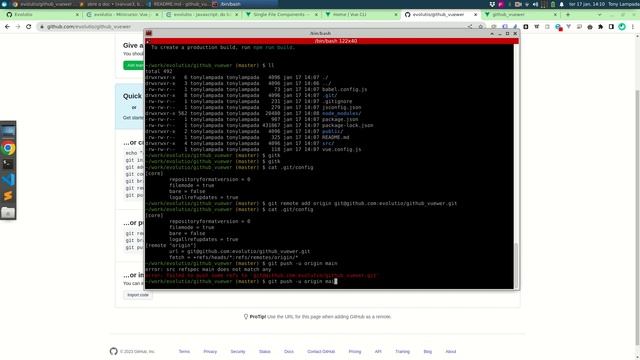Open the Chrome extensions puzzle icon
The image size is (640, 360).
[600, 27]
